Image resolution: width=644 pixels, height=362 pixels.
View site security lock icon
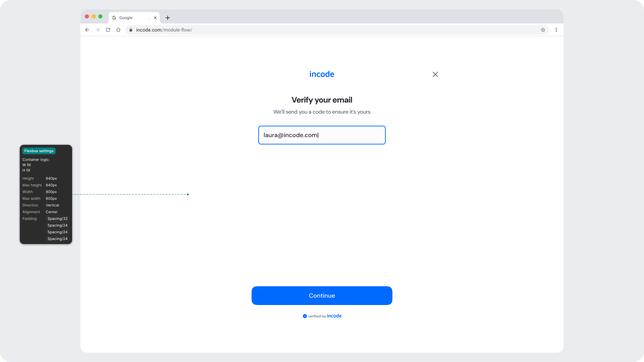(x=131, y=30)
